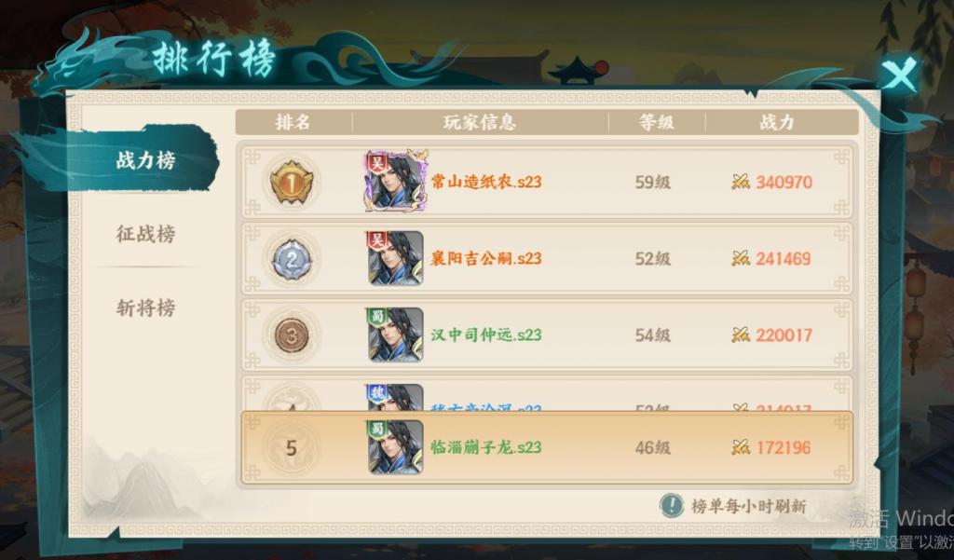Image resolution: width=954 pixels, height=560 pixels.
Task: Click the bronze rank 3 medal
Action: (292, 335)
